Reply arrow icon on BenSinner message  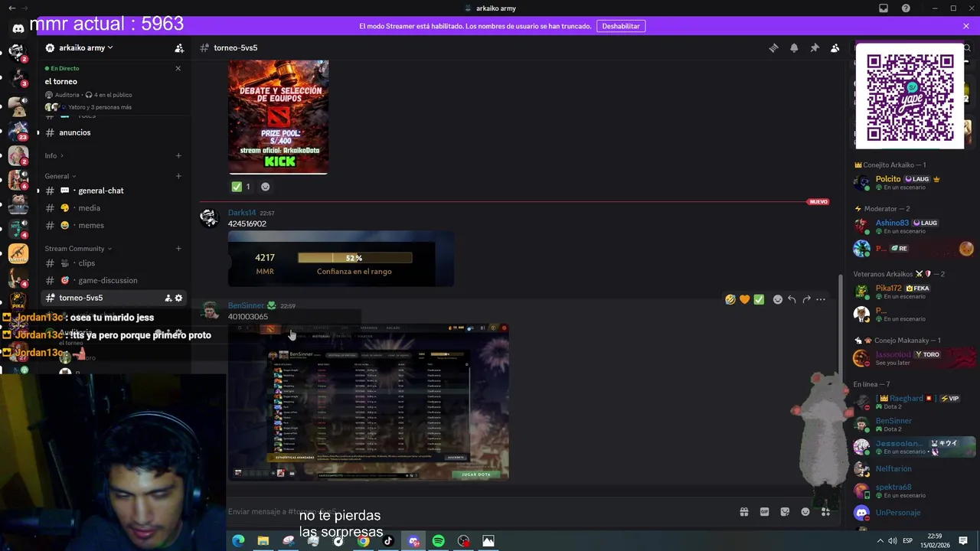792,299
